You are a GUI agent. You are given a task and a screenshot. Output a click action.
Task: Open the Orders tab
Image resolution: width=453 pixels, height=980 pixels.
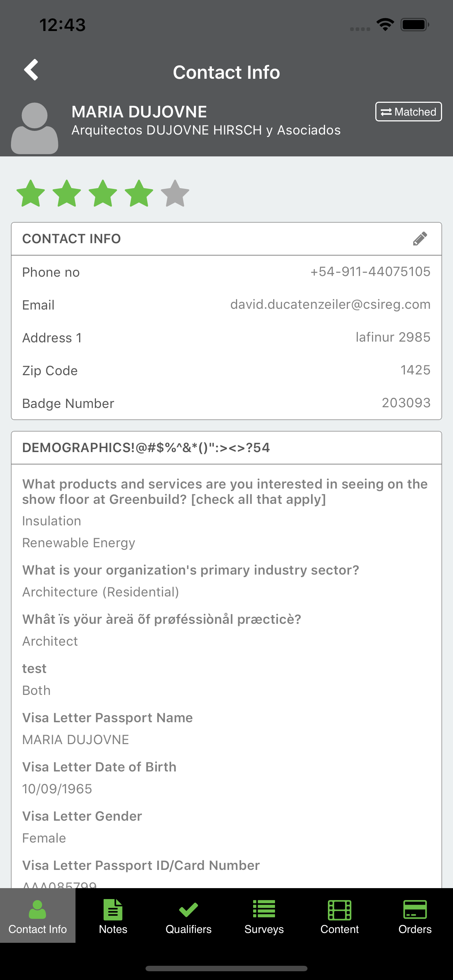point(415,916)
